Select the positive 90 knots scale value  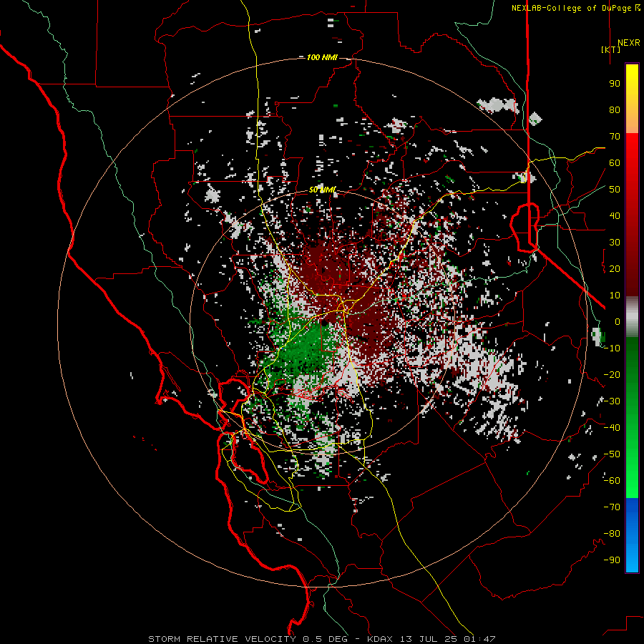615,84
